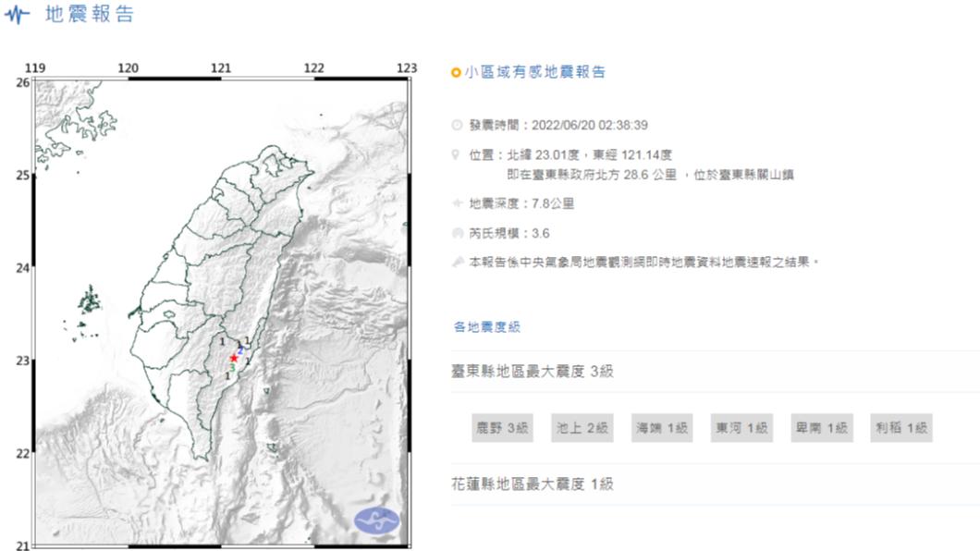Viewport: 980px width, 551px height.
Task: Select the 本報告係中央氣象局 note text
Action: [x=643, y=263]
